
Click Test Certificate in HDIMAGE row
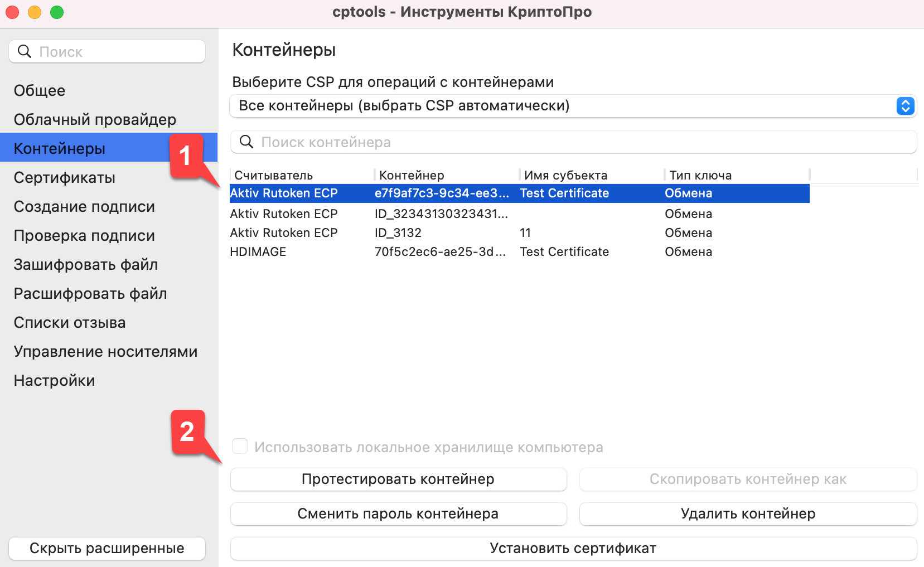pos(564,251)
